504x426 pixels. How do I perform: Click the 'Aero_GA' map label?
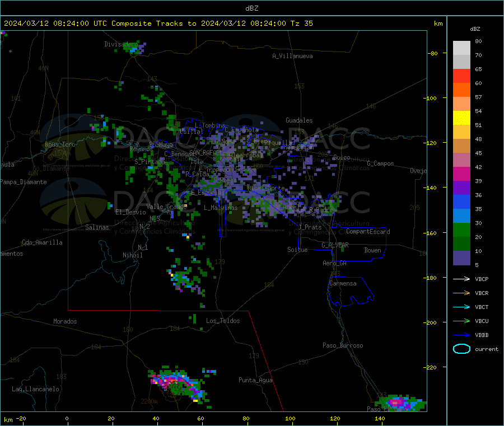[335, 263]
